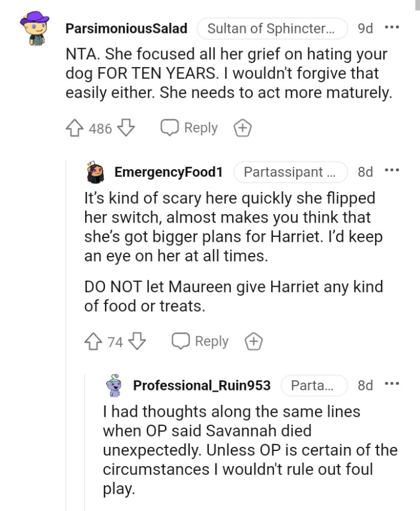Viewport: 420px width, 511px height.
Task: Give an award to EmergencyFood1's comment
Action: (x=254, y=341)
